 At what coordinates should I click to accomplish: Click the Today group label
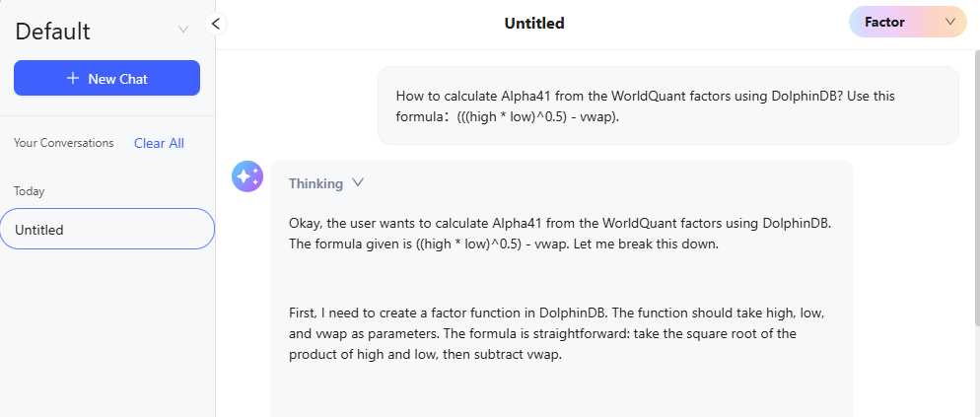[29, 191]
